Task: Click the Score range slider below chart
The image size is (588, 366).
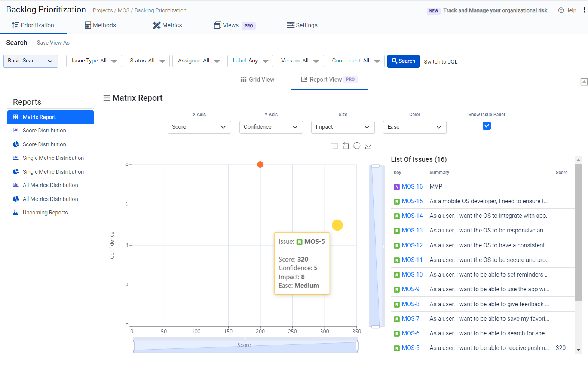Action: click(245, 345)
